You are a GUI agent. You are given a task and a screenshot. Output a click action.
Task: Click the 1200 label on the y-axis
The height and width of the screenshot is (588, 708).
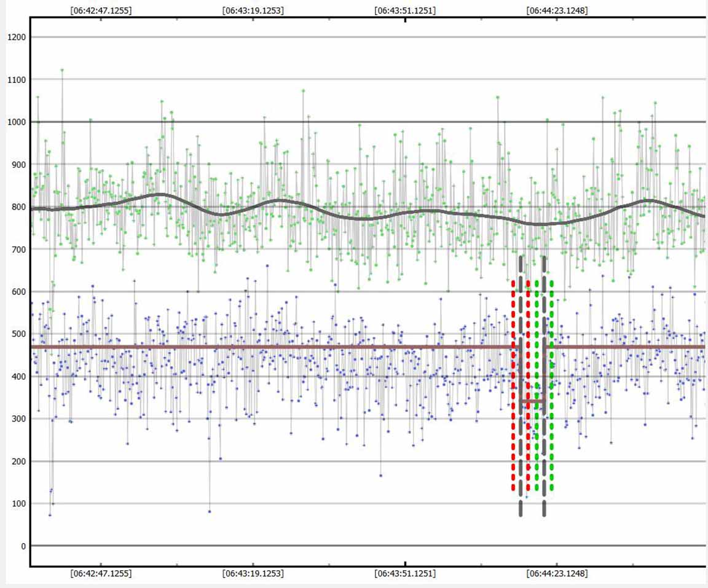[x=15, y=37]
